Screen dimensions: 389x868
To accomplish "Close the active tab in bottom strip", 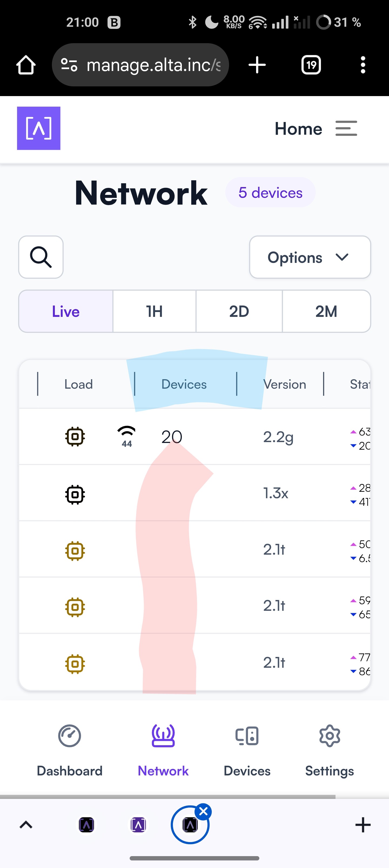I will [203, 812].
